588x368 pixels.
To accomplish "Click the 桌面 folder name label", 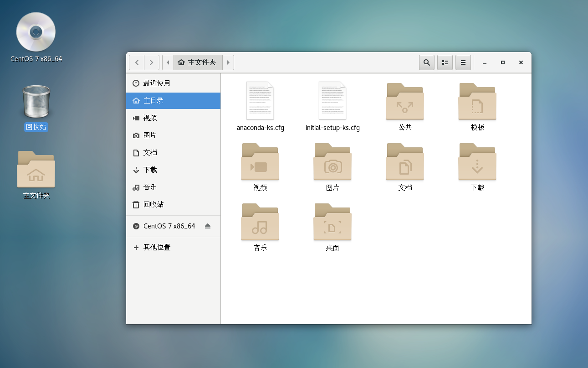I will coord(332,248).
